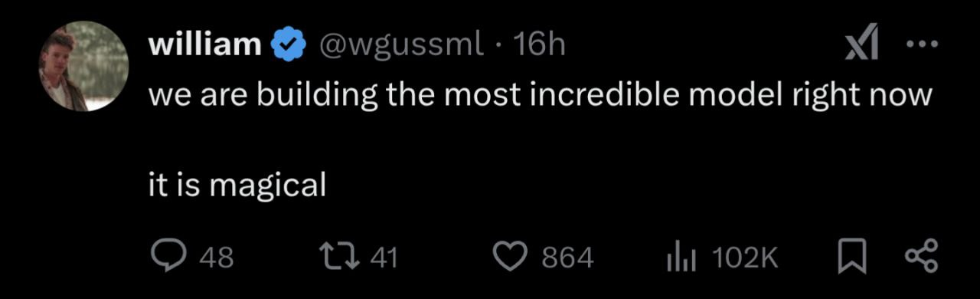Like the tweet with the heart icon
The height and width of the screenshot is (299, 980).
click(512, 257)
